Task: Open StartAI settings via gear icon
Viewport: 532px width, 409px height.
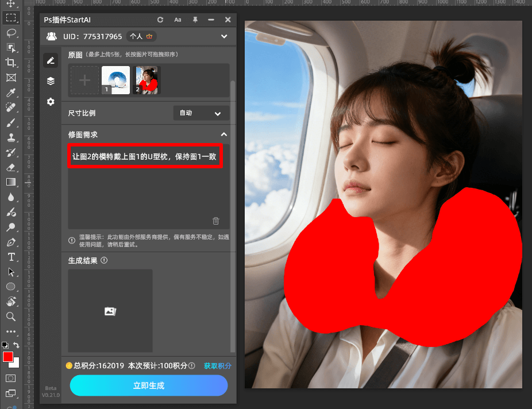Action: [x=51, y=101]
